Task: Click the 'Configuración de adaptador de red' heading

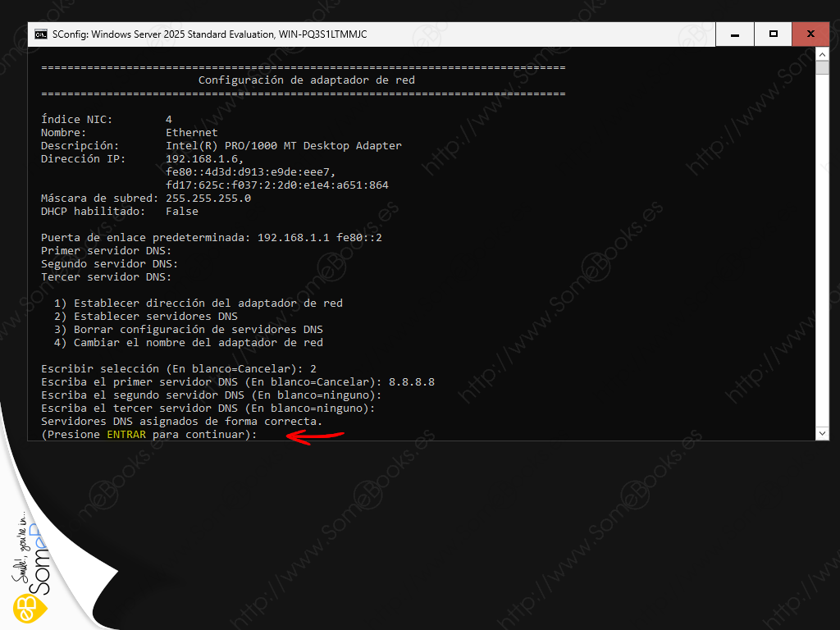Action: point(306,80)
